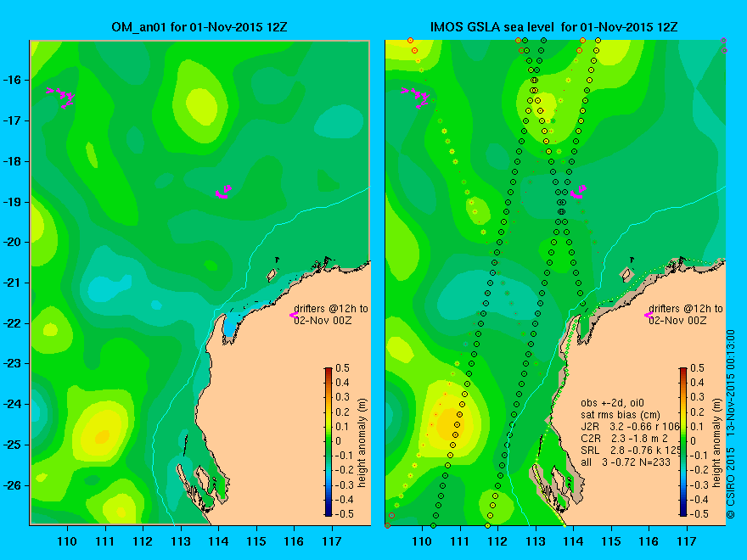This screenshot has width=747, height=560.
Task: Click 'drifters @12h to' text in left map
Action: (331, 309)
